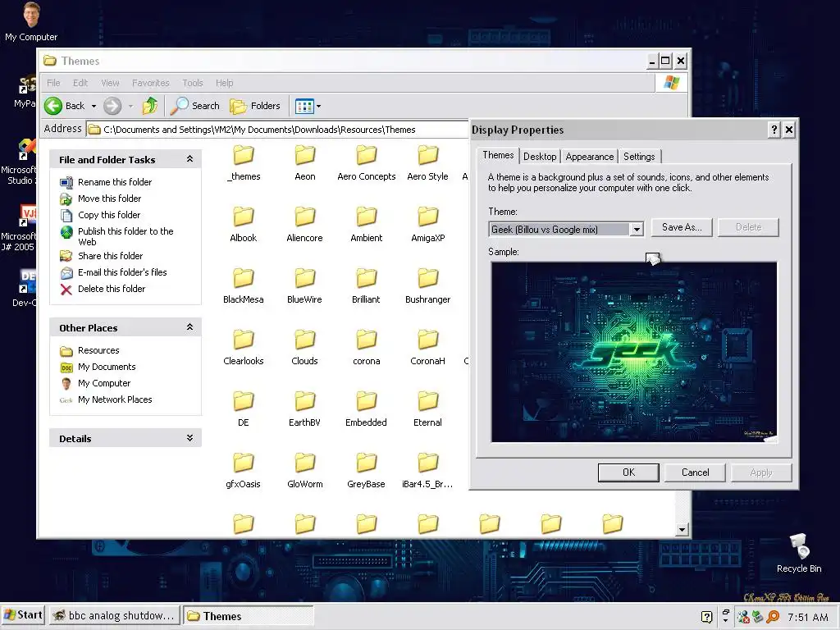840x630 pixels.
Task: Collapse the Other Places panel
Action: coord(189,327)
